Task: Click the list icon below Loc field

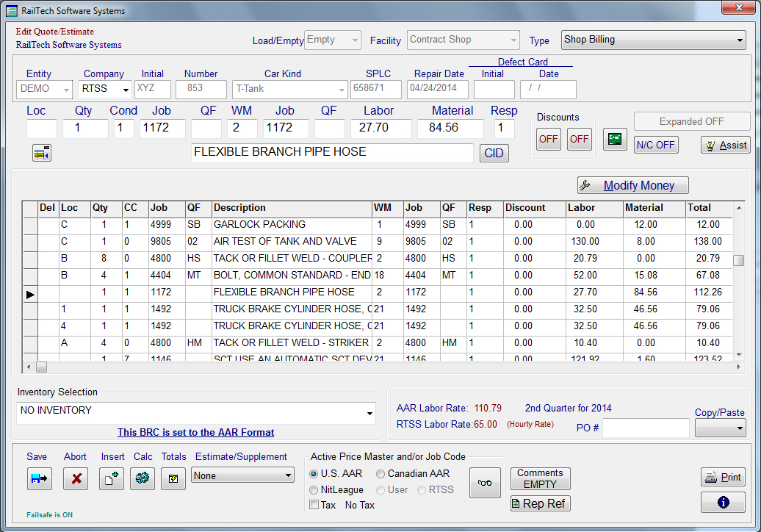Action: pyautogui.click(x=41, y=154)
